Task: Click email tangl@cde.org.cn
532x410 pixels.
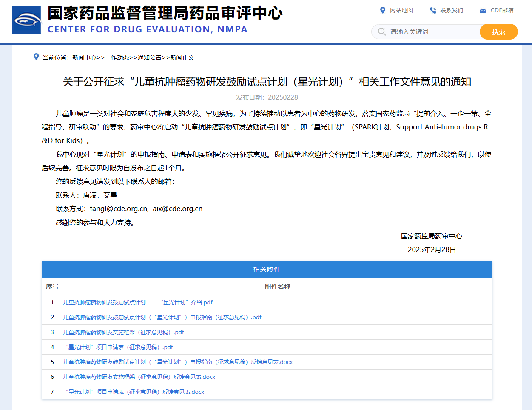Action: point(119,209)
